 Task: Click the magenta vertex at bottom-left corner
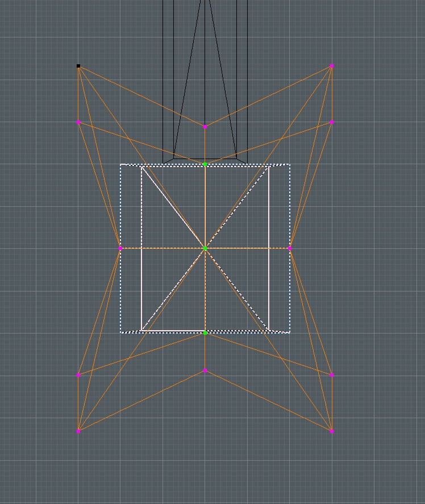pyautogui.click(x=78, y=431)
